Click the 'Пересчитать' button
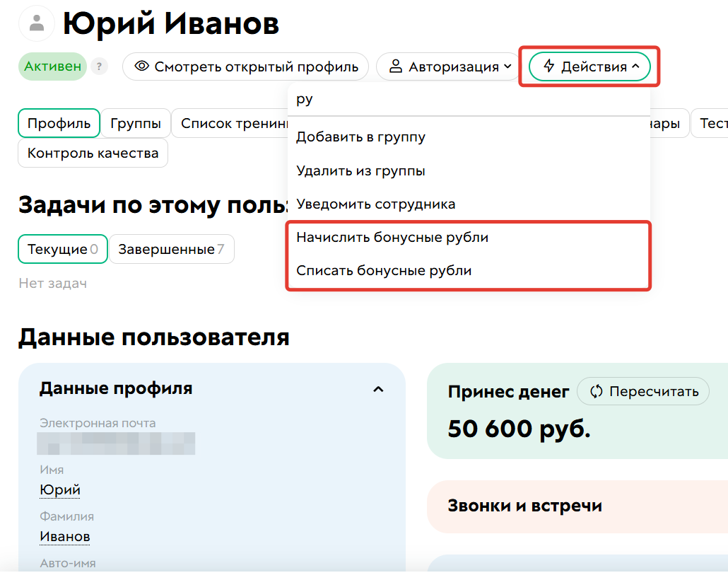728x580 pixels. click(643, 391)
